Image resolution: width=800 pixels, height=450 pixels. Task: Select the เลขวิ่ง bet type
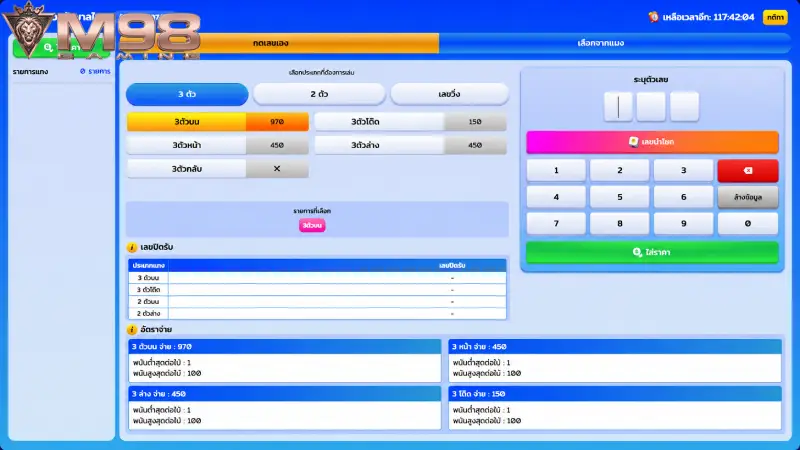(x=449, y=94)
